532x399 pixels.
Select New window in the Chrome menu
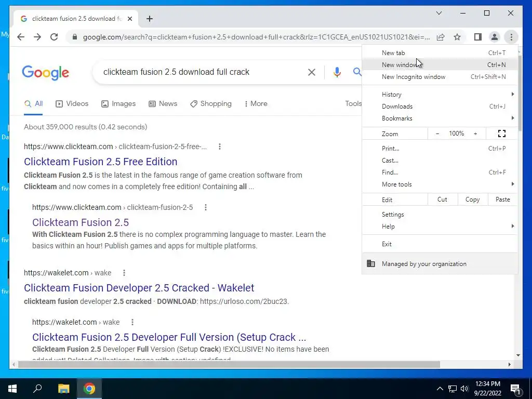(x=440, y=65)
